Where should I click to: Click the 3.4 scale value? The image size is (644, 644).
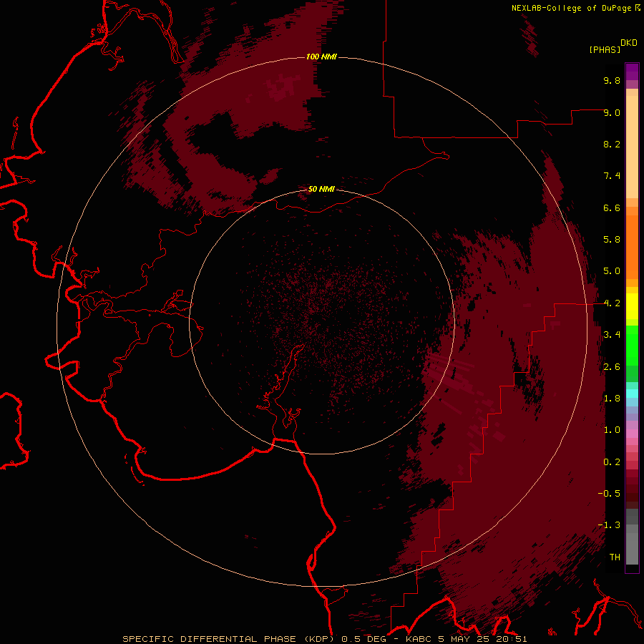pos(612,335)
